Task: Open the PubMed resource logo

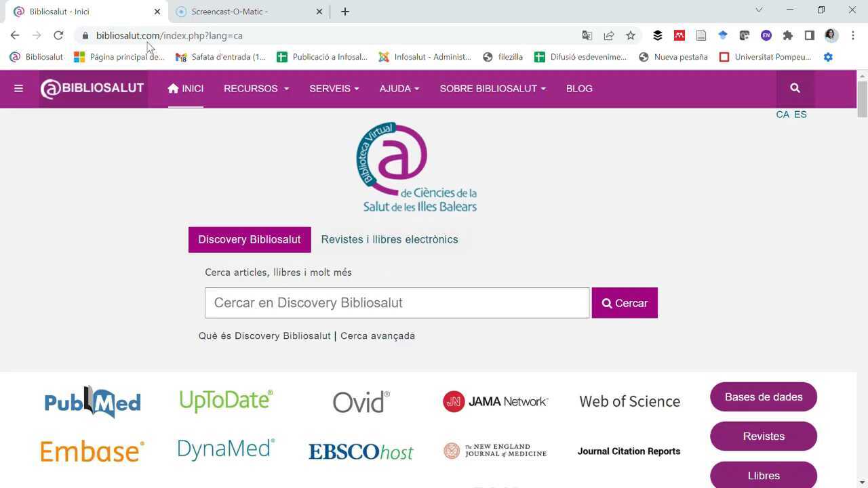Action: (92, 402)
